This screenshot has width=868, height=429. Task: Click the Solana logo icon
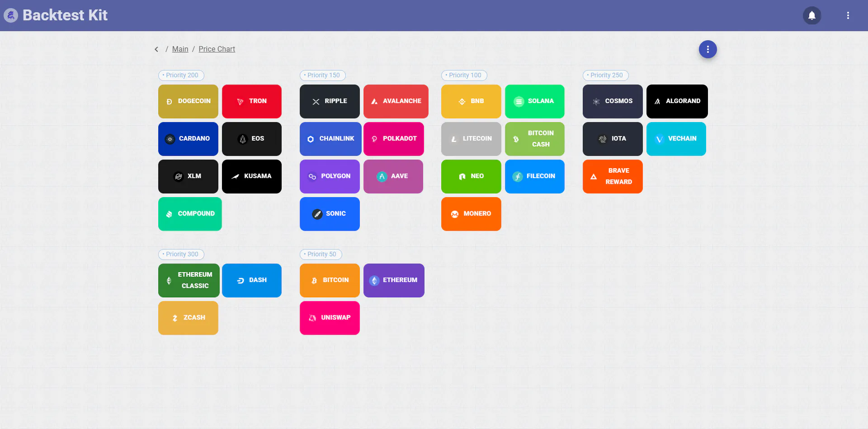(519, 102)
